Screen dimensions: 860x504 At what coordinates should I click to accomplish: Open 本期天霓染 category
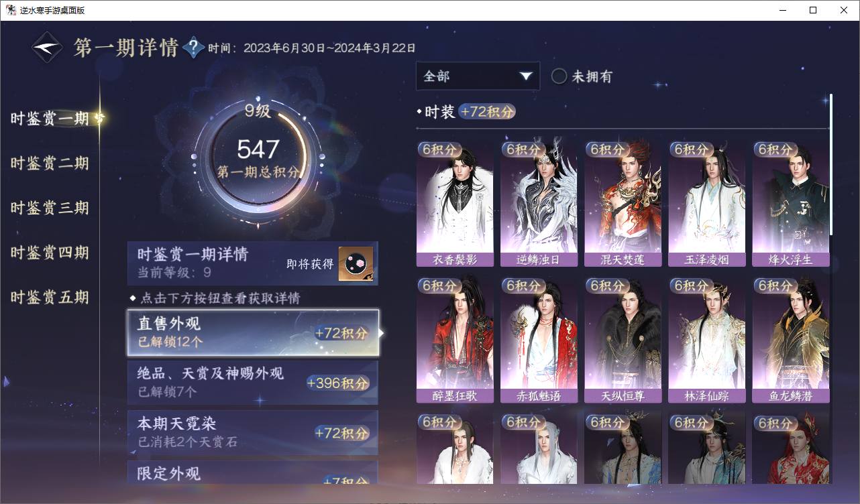(x=253, y=433)
